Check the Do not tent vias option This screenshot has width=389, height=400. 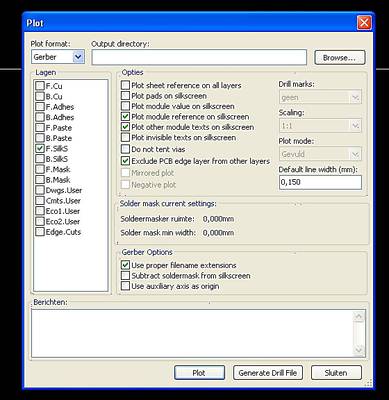click(125, 149)
